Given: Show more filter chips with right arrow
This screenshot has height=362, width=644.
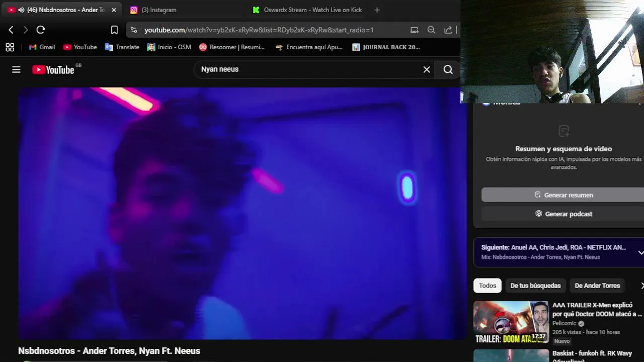Looking at the screenshot, I should point(641,286).
